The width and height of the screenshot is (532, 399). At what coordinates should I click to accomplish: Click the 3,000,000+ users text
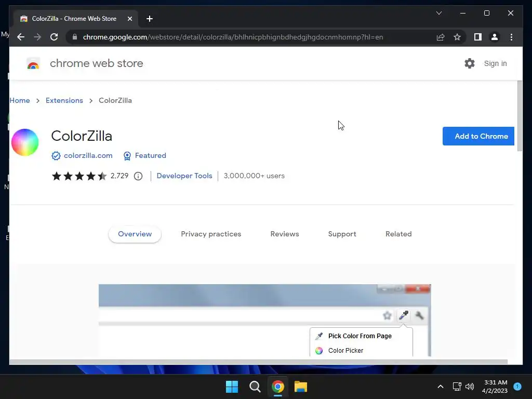[254, 176]
